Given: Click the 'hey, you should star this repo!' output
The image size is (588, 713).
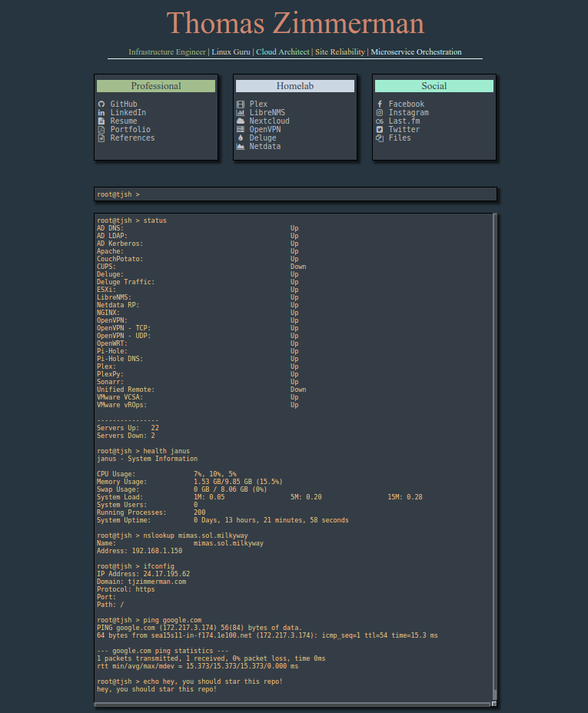Looking at the screenshot, I should 157,689.
